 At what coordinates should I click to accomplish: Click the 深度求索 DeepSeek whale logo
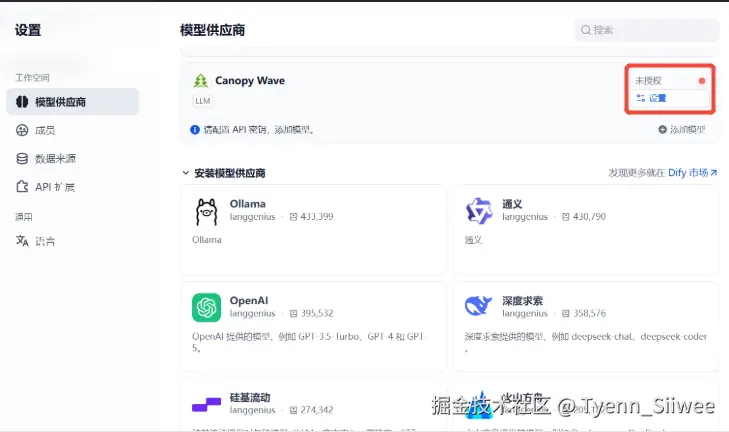(478, 306)
